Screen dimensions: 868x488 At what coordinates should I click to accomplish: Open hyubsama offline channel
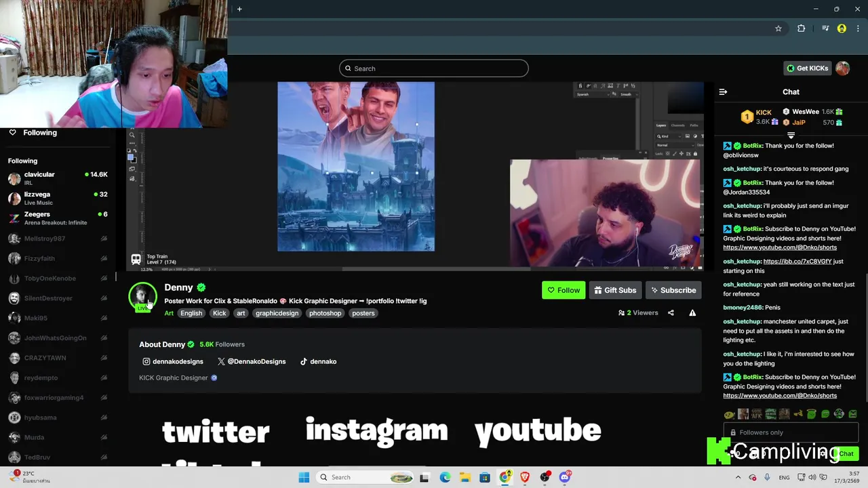click(x=58, y=418)
